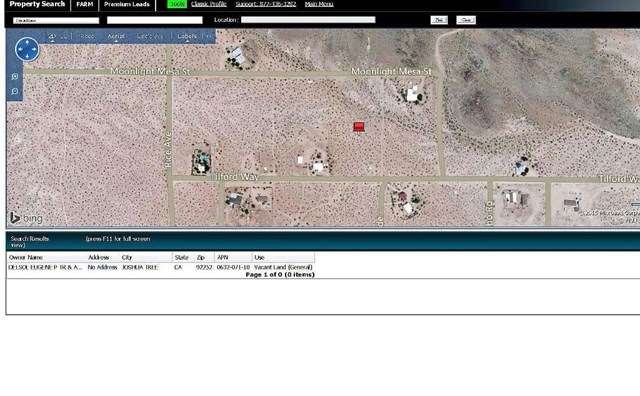Open the Premium Leads tab
Image resolution: width=640 pixels, height=396 pixels.
tap(127, 4)
